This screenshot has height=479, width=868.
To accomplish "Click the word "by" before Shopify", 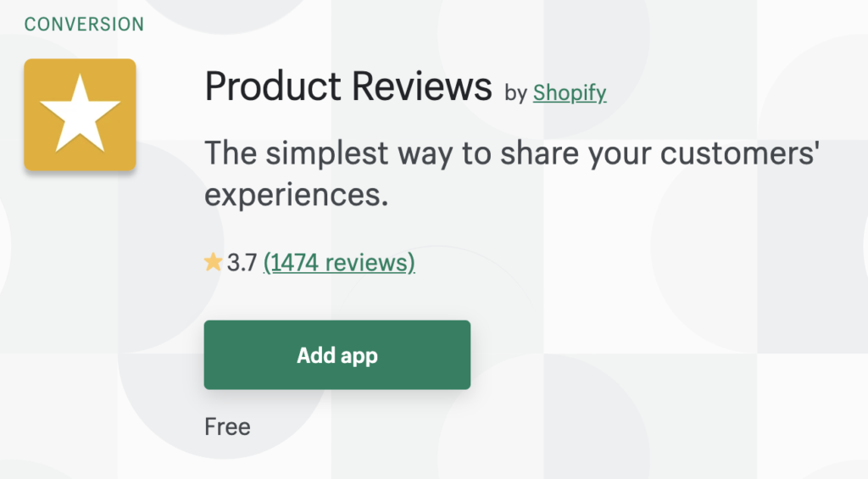I will (x=515, y=93).
